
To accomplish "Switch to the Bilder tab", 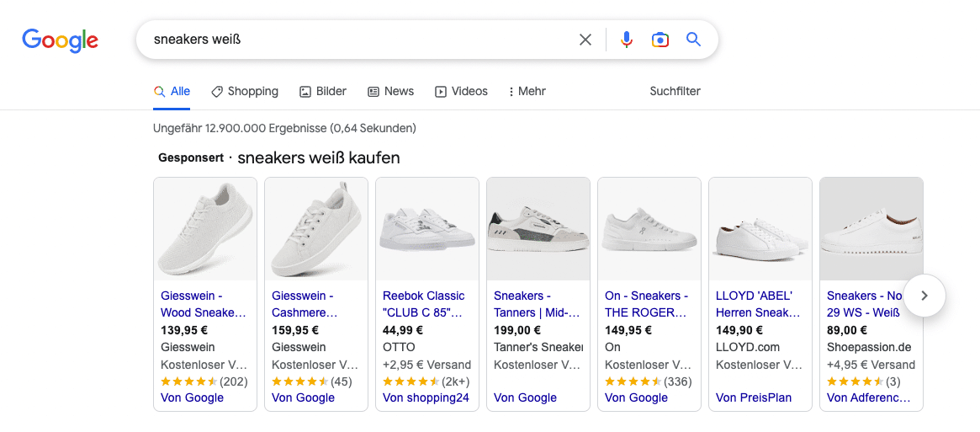I will 323,91.
